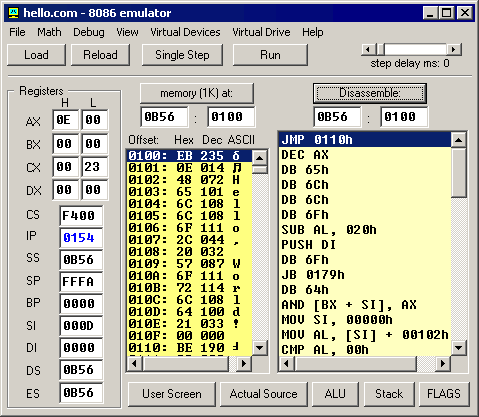Open the ALU window
479x417 pixels.
(335, 394)
